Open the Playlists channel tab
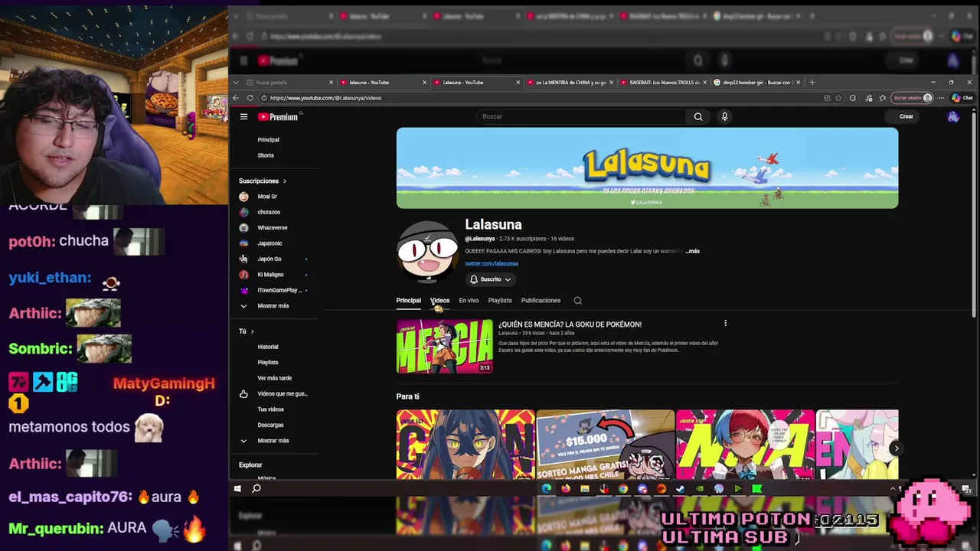The image size is (980, 551). point(500,301)
